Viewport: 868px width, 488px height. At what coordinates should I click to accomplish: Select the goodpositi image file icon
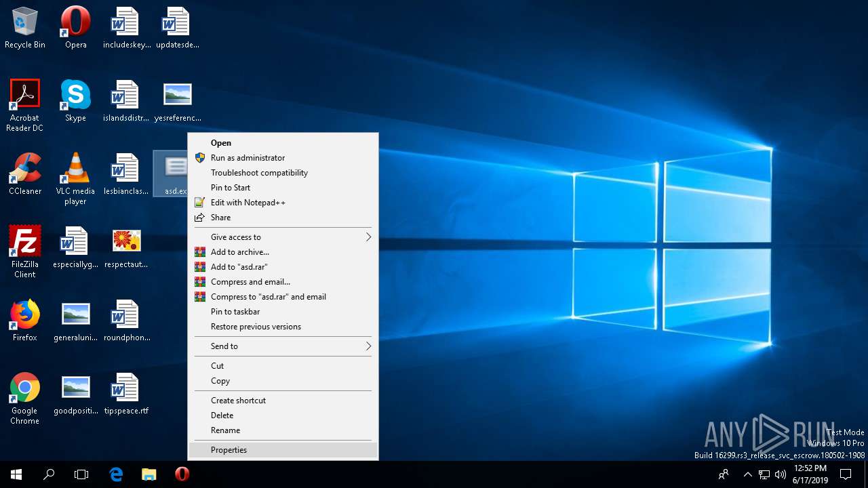tap(75, 394)
